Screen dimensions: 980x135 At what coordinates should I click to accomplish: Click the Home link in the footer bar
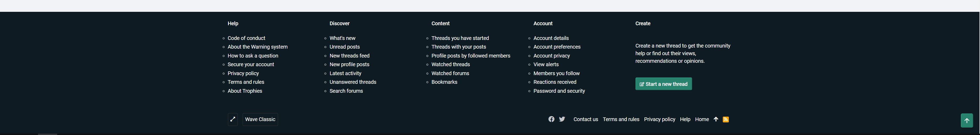[x=702, y=119]
